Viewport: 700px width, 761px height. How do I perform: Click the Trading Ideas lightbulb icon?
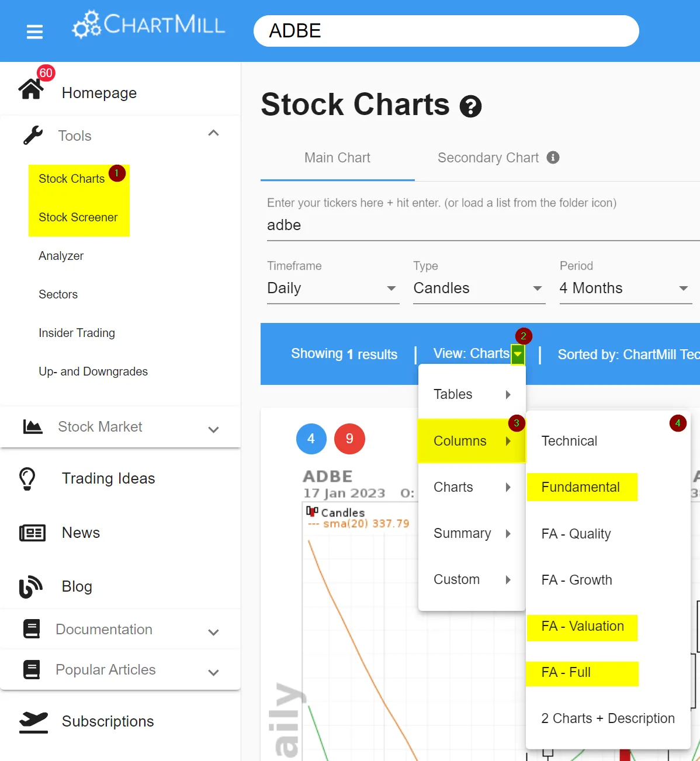point(27,478)
